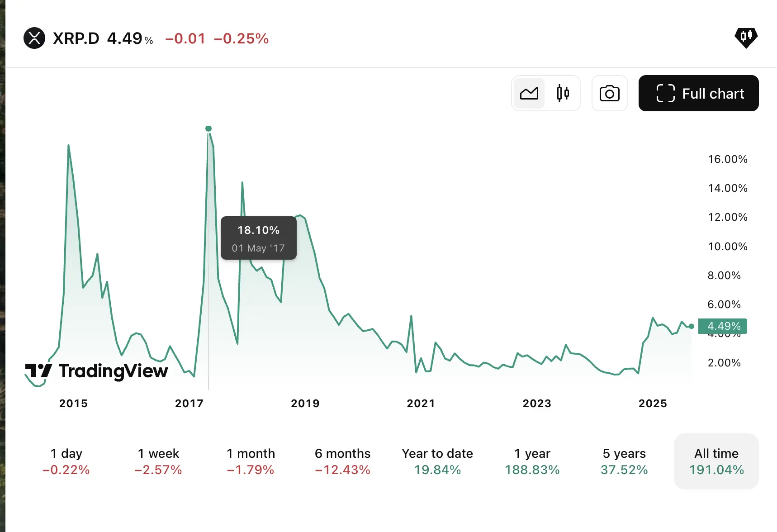
Task: Click the peak data point marker
Action: click(x=208, y=128)
